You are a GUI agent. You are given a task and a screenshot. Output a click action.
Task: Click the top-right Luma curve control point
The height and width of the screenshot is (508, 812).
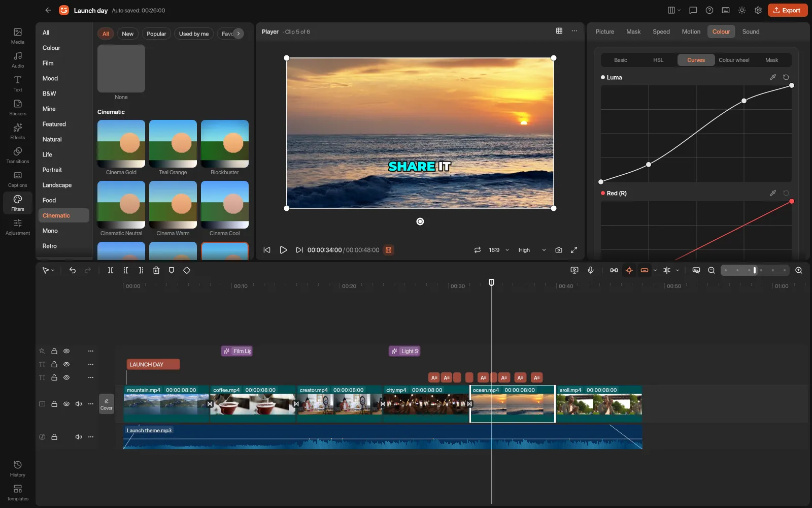tap(792, 85)
